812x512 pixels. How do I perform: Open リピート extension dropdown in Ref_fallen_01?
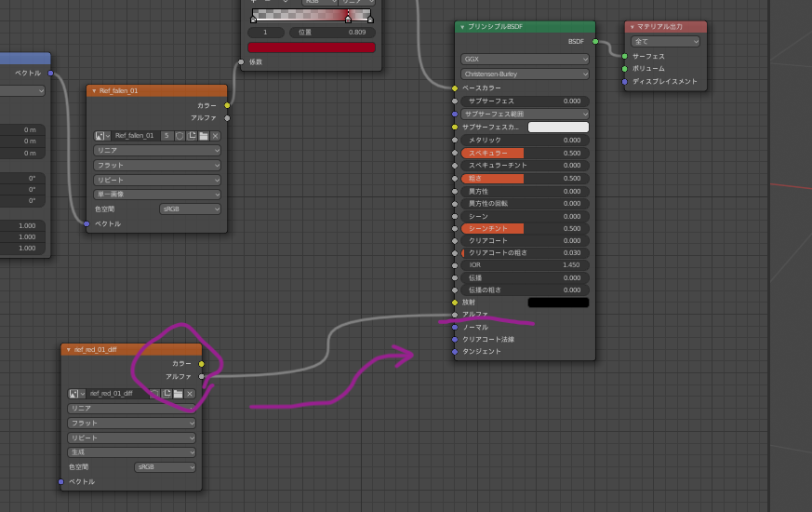point(157,180)
